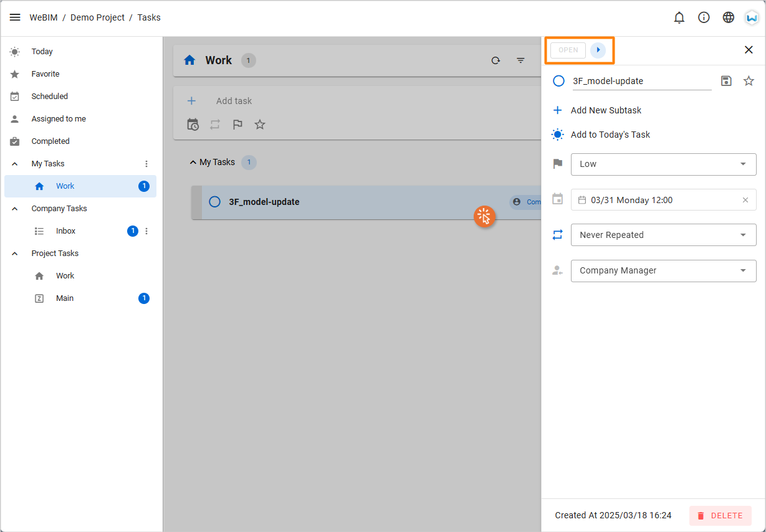The height and width of the screenshot is (532, 766).
Task: Click Add to Today's Task
Action: point(610,135)
